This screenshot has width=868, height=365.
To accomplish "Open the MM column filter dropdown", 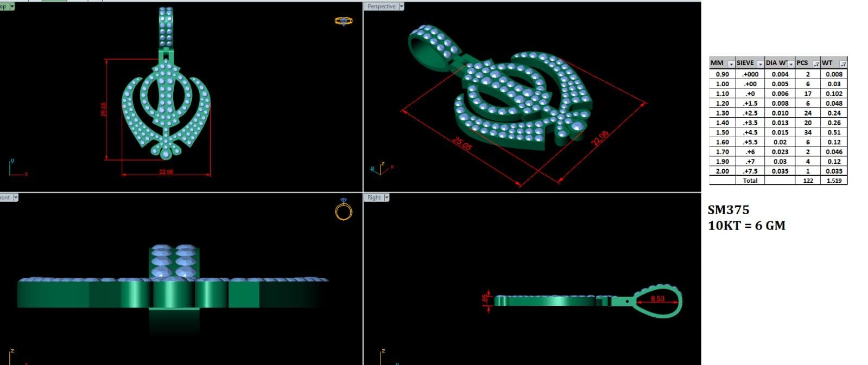I will coord(731,63).
